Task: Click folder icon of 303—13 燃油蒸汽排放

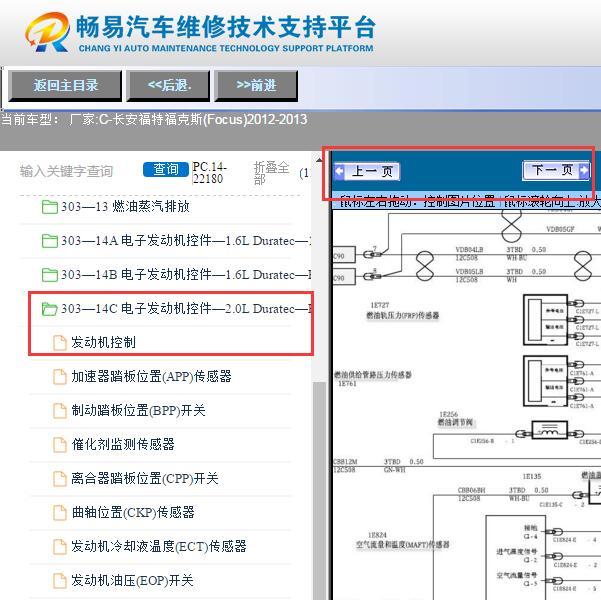Action: click(49, 207)
